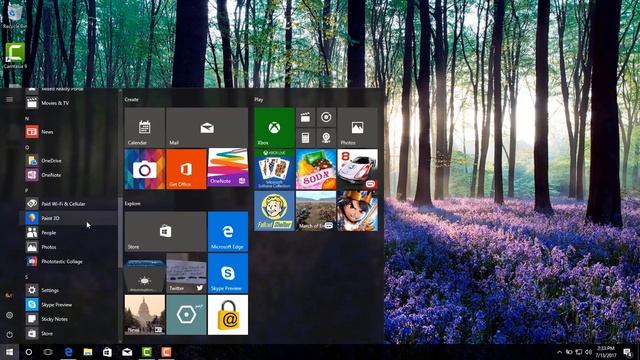Launch Phototastic Collage app
Viewport: 640px width, 360px height.
pos(68,261)
